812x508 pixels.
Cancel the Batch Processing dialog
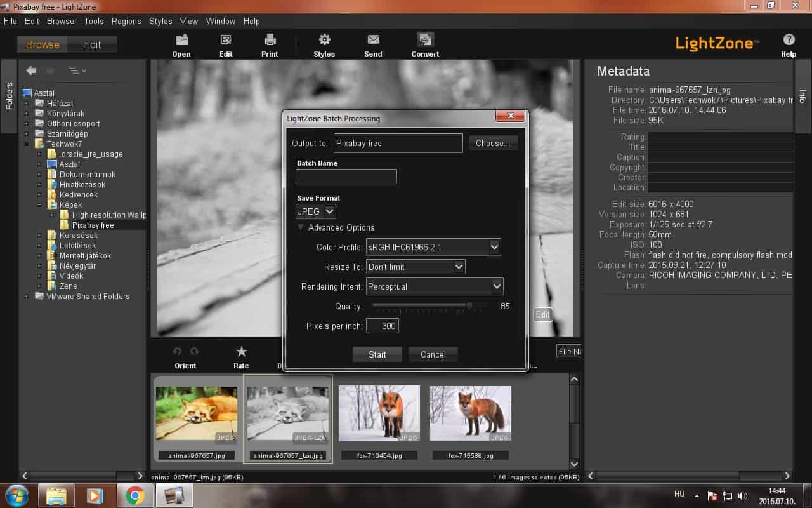point(433,354)
